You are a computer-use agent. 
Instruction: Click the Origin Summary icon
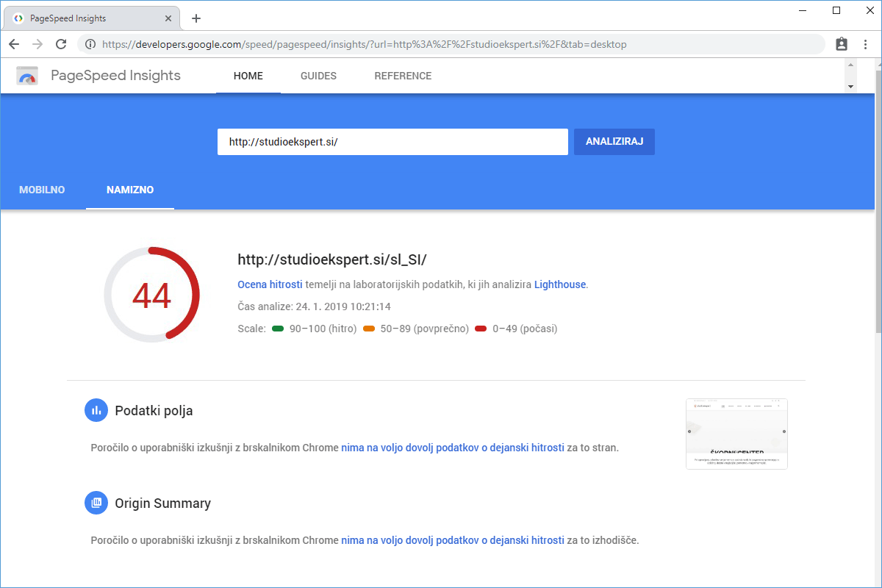[x=96, y=503]
